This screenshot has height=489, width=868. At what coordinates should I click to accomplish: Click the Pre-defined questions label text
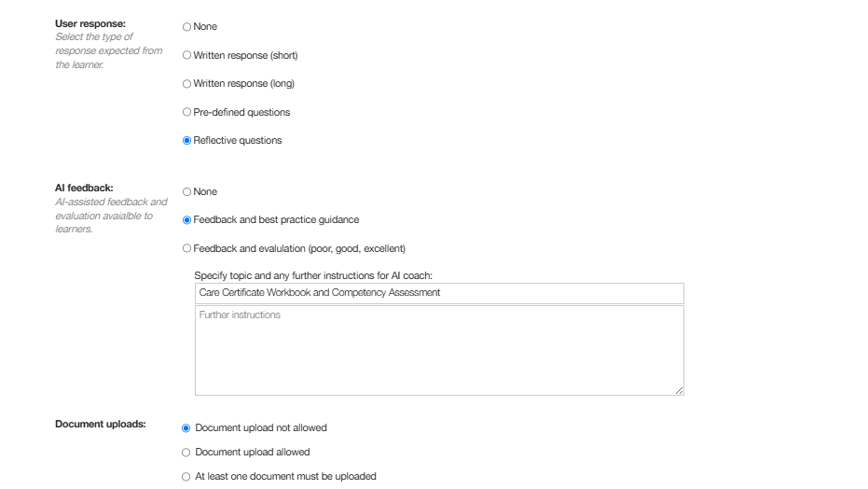241,112
